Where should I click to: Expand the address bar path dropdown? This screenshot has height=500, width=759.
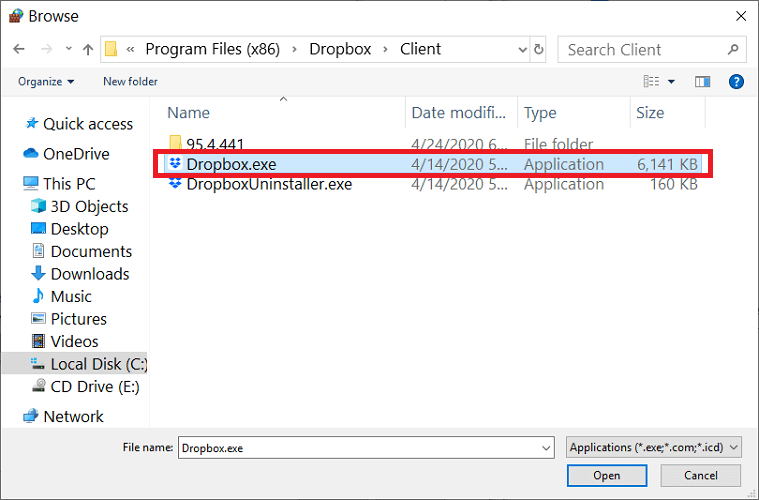point(522,49)
